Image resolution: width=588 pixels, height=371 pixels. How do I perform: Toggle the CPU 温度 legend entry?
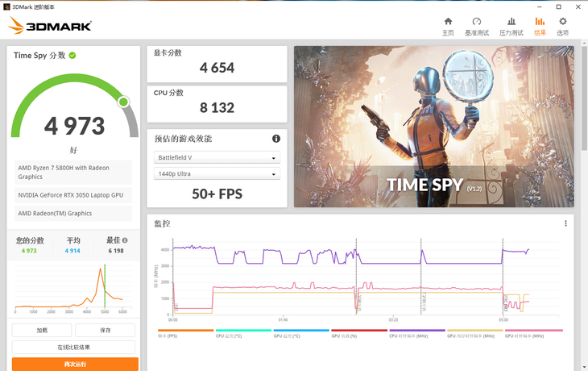(x=243, y=333)
